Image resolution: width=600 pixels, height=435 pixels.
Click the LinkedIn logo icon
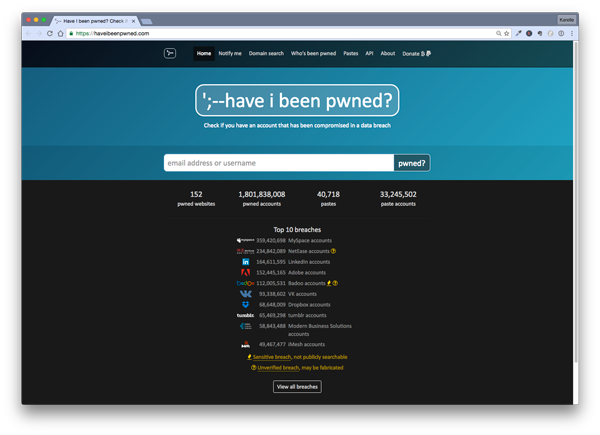tap(246, 262)
